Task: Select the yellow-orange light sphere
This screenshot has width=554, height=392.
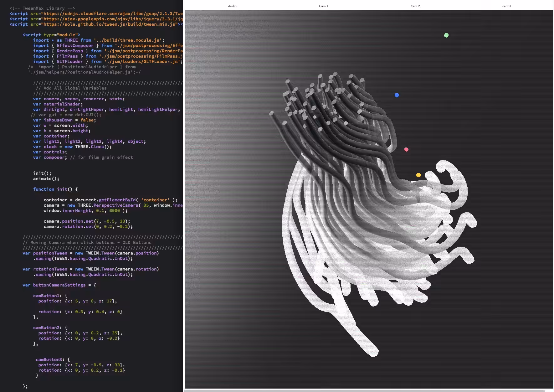Action: tap(418, 175)
